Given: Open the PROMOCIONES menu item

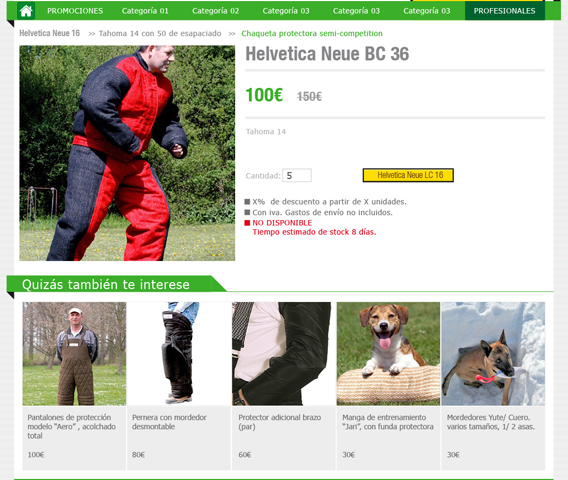Looking at the screenshot, I should point(75,11).
